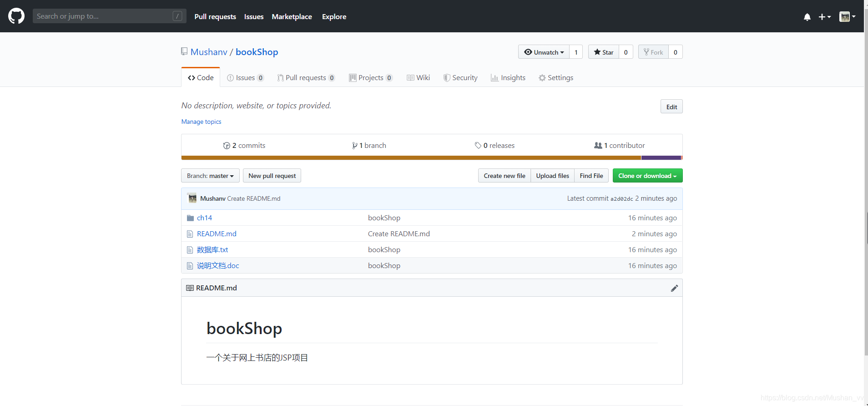Click the file icon beside 说明文档.doc

(x=190, y=266)
